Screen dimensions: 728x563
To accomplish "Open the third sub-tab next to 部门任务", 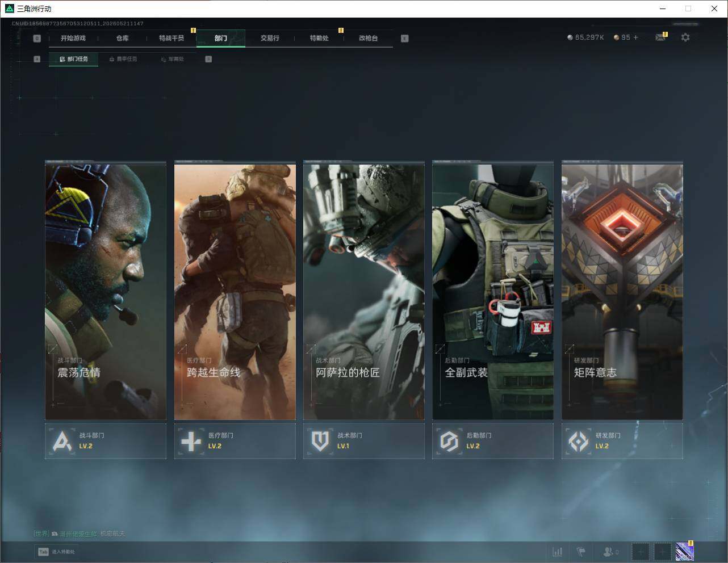I will (172, 59).
